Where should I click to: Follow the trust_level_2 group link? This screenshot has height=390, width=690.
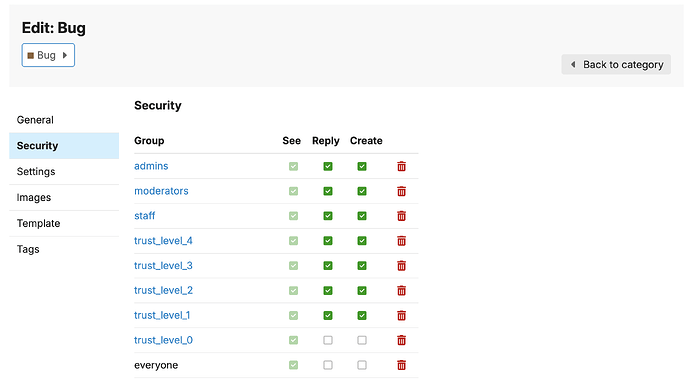(x=163, y=291)
